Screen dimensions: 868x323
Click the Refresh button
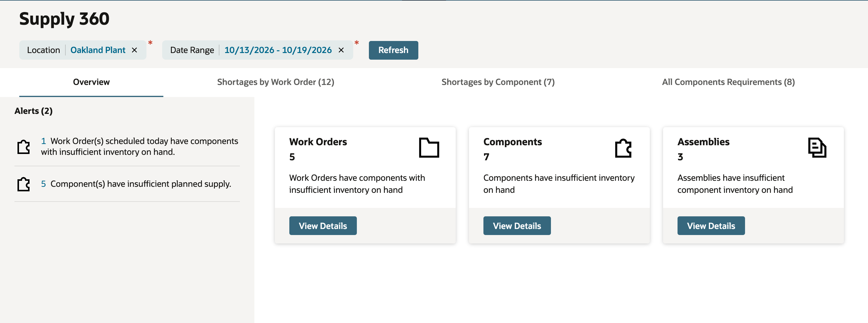tap(393, 50)
